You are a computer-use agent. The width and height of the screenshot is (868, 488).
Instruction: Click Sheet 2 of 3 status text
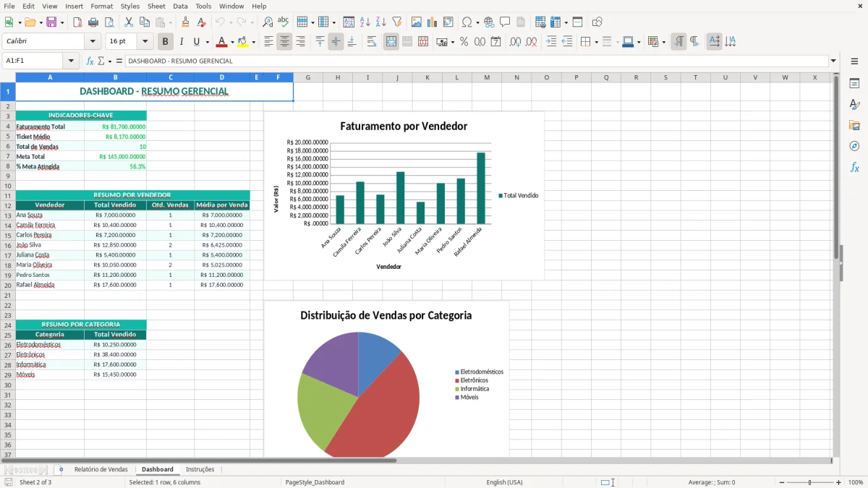[x=35, y=482]
